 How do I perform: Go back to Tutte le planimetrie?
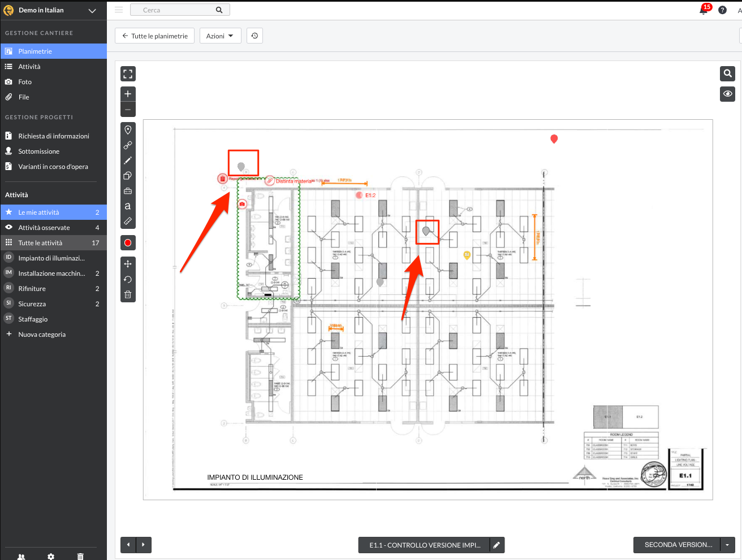(155, 36)
